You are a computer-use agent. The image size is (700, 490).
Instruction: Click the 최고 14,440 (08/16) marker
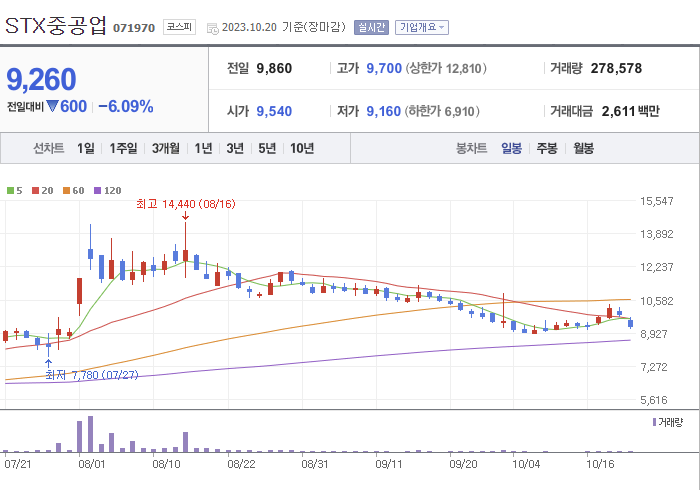[x=185, y=204]
